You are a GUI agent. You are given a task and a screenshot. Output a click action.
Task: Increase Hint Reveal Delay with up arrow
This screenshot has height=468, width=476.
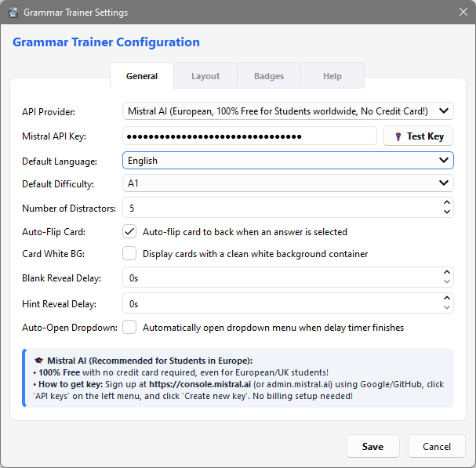pos(446,299)
